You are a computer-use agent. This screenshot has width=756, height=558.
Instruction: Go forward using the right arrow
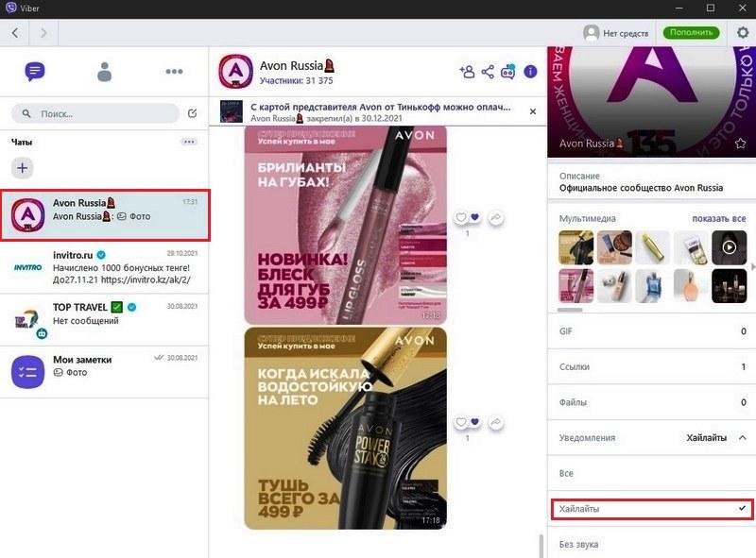pyautogui.click(x=43, y=33)
